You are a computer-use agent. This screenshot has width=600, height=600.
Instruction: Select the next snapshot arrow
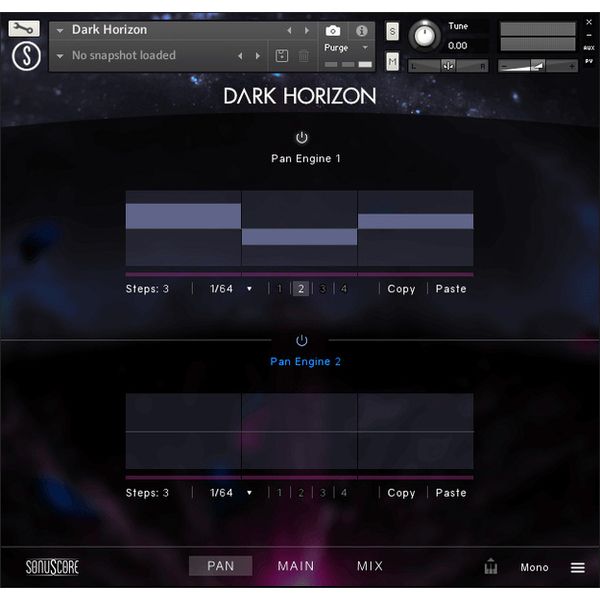258,56
